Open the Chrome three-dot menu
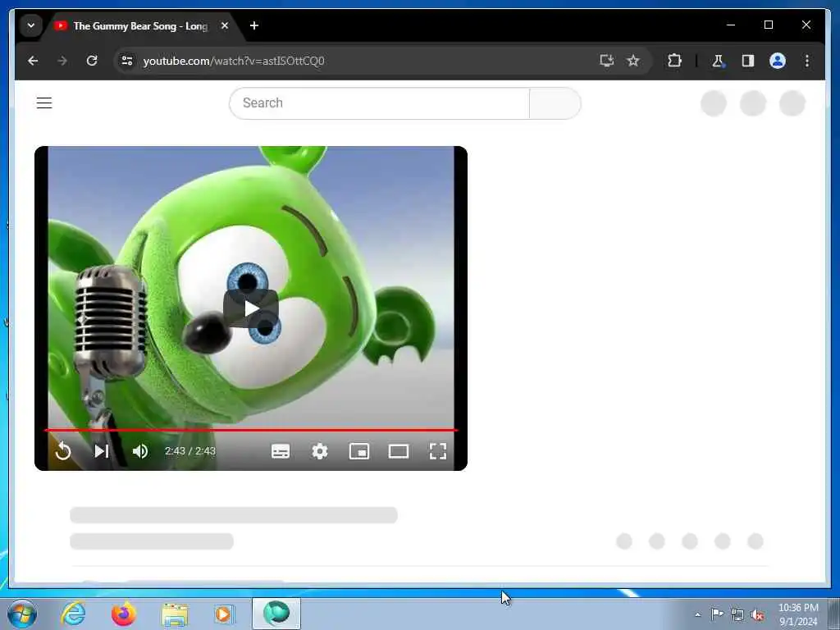 (807, 61)
